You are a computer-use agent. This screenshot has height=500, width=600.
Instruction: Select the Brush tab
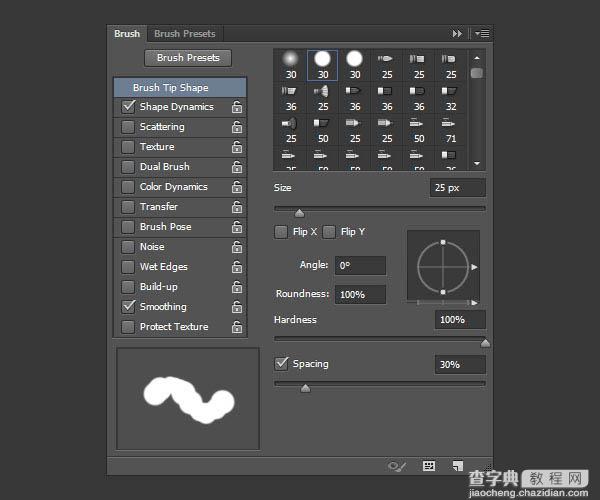[x=127, y=34]
